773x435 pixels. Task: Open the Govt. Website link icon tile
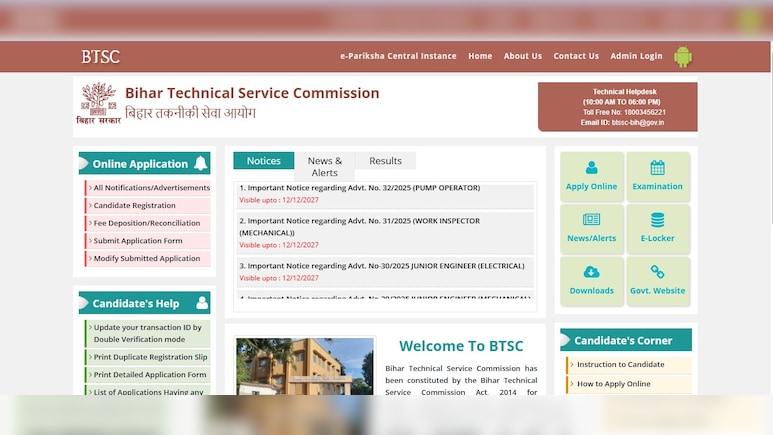pos(658,281)
